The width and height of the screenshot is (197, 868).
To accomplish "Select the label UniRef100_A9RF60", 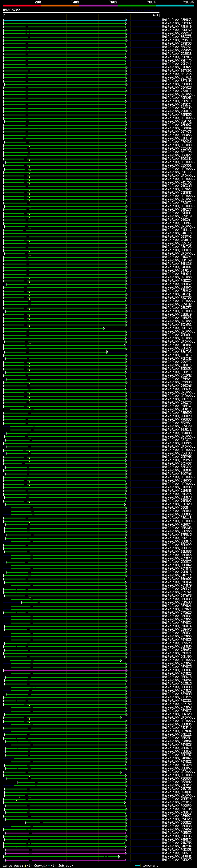I will point(177,30).
